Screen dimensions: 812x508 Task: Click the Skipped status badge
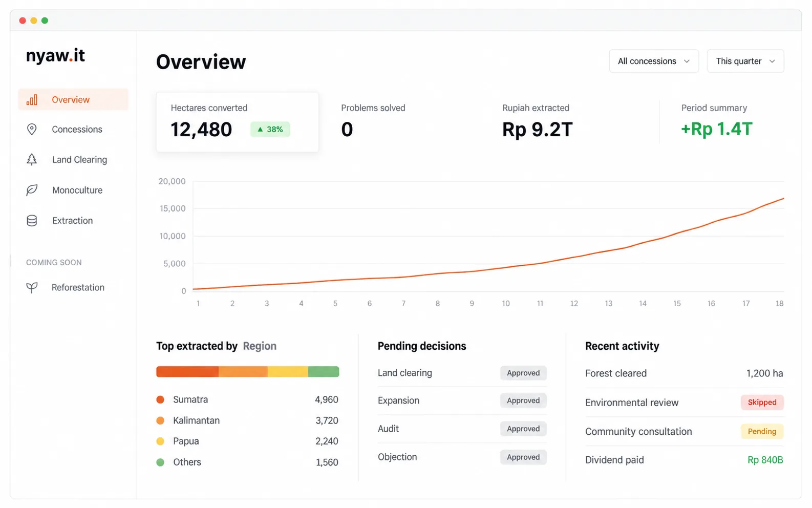(762, 403)
